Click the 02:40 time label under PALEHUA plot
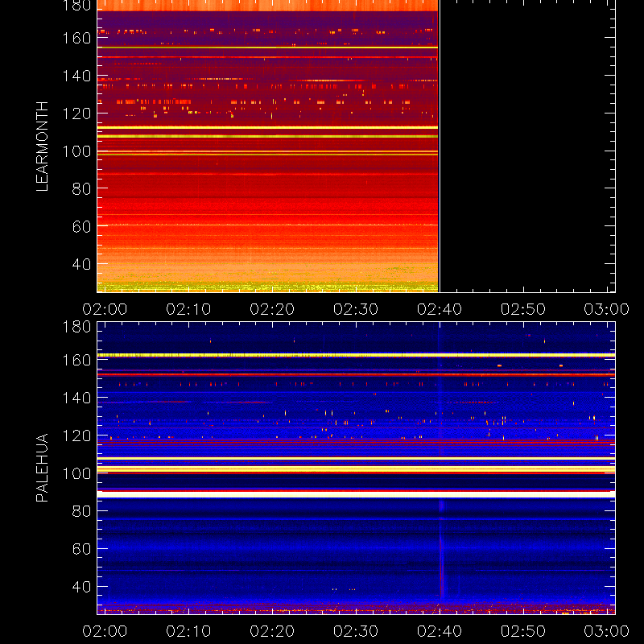 pos(440,631)
